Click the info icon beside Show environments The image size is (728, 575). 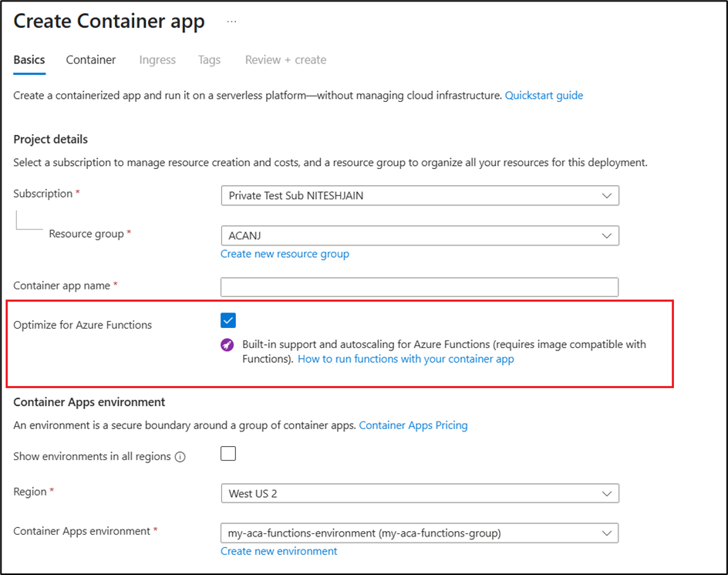point(180,457)
